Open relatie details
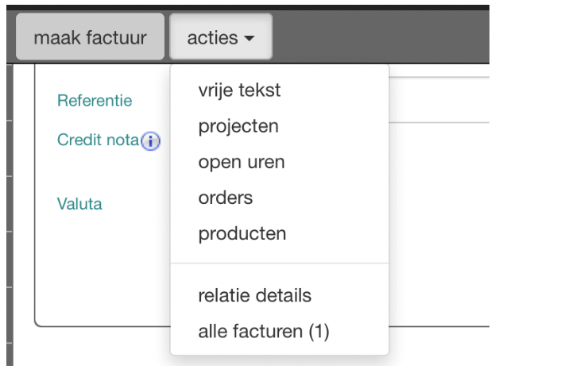The width and height of the screenshot is (588, 373). tap(254, 295)
